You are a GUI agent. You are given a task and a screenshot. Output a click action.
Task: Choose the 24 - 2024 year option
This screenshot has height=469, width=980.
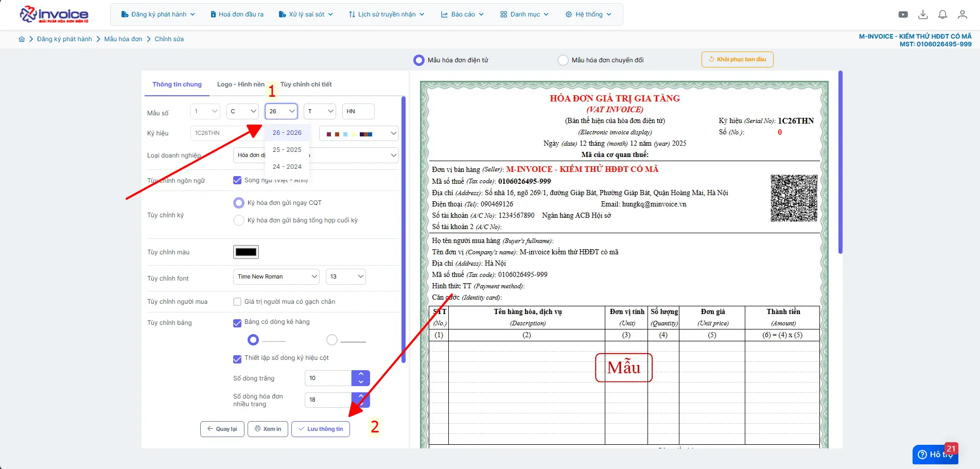287,167
